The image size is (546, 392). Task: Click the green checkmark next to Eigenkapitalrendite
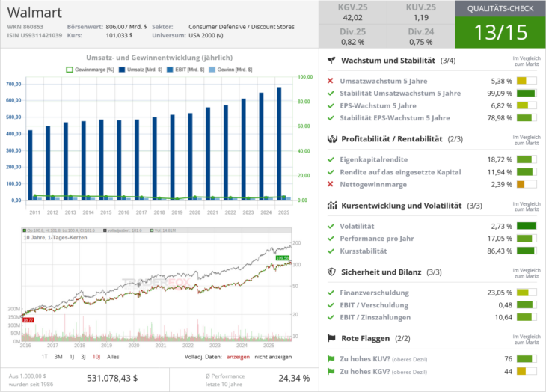click(x=331, y=159)
